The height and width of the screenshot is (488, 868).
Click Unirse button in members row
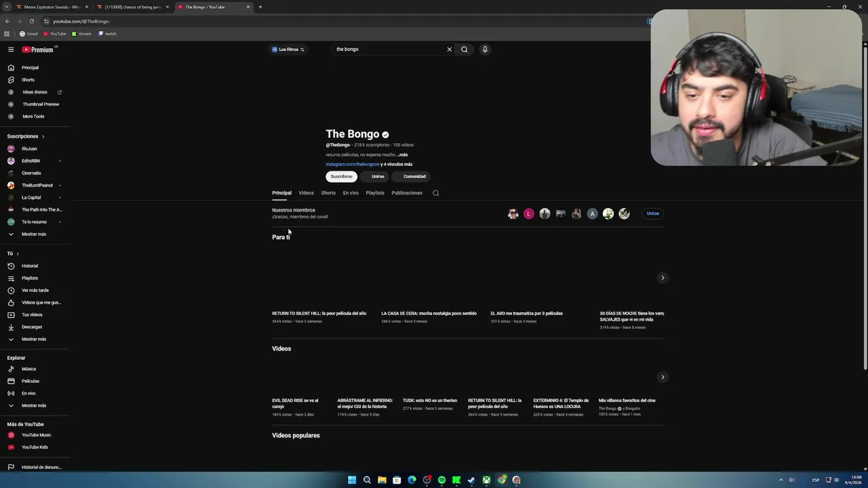coord(652,213)
